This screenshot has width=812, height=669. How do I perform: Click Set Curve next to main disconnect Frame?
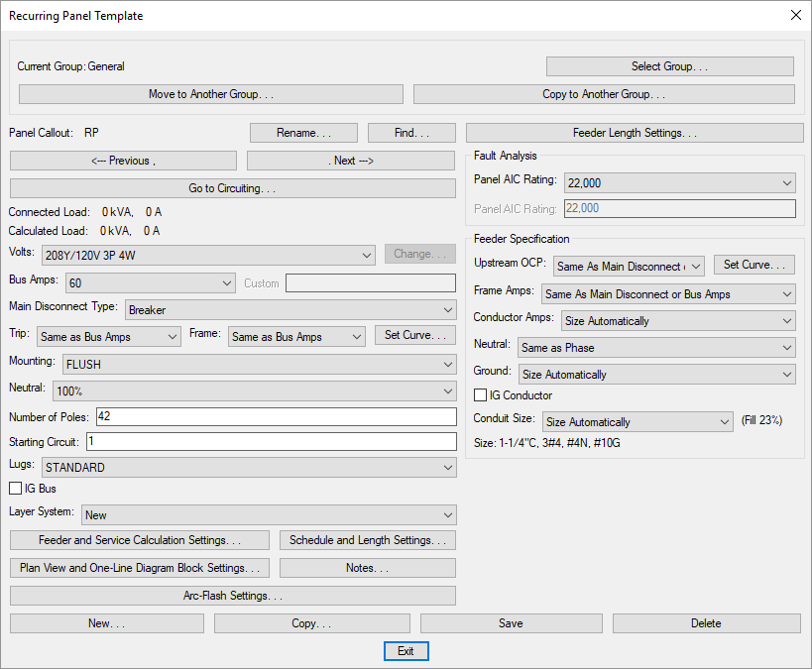coord(415,335)
